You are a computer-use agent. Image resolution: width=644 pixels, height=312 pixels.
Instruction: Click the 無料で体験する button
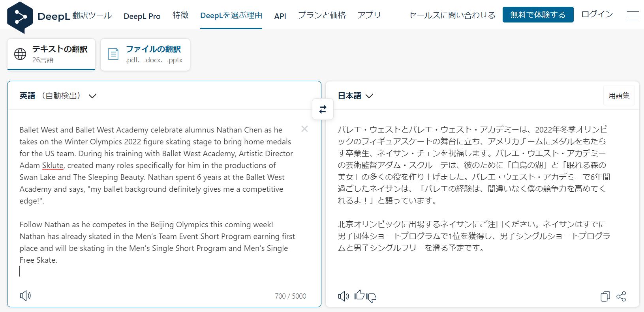click(538, 15)
